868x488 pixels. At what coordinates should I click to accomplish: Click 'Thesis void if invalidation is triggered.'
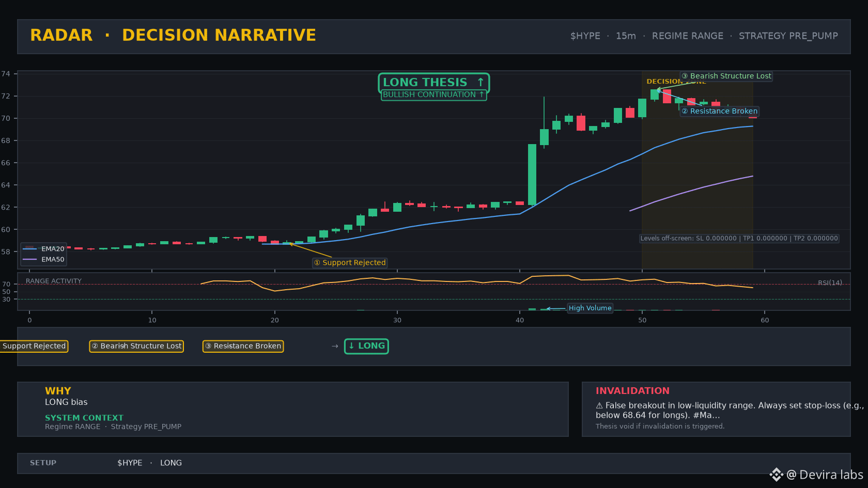[660, 427]
